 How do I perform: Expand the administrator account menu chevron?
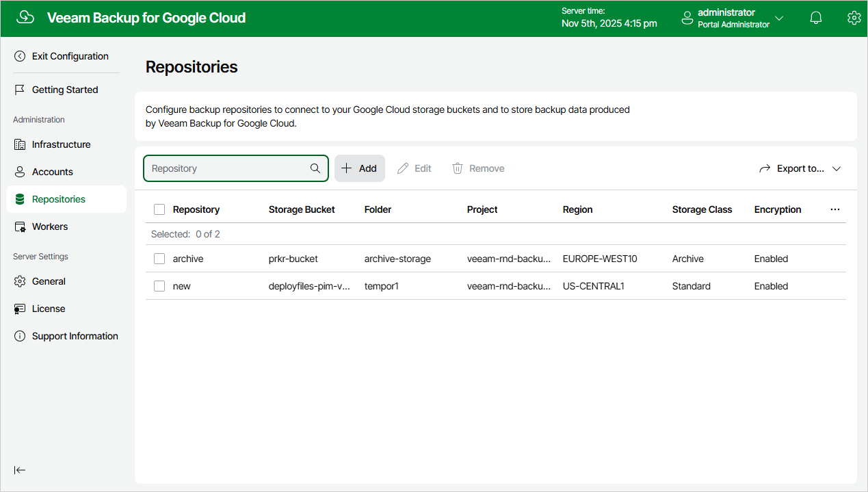coord(778,18)
